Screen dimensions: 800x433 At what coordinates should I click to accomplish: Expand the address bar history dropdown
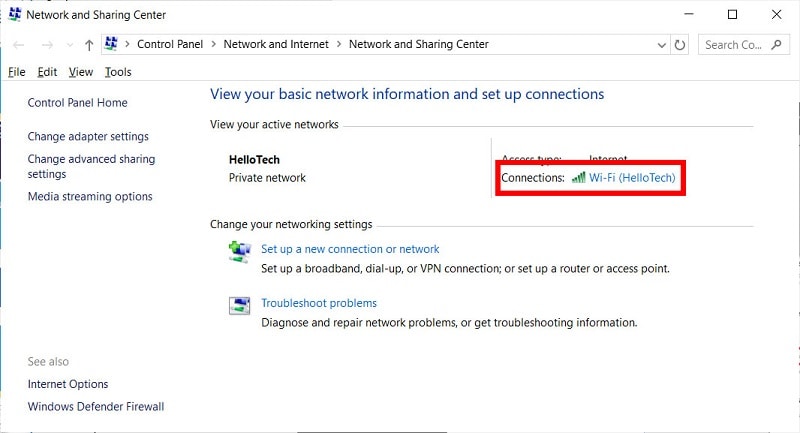pyautogui.click(x=661, y=45)
